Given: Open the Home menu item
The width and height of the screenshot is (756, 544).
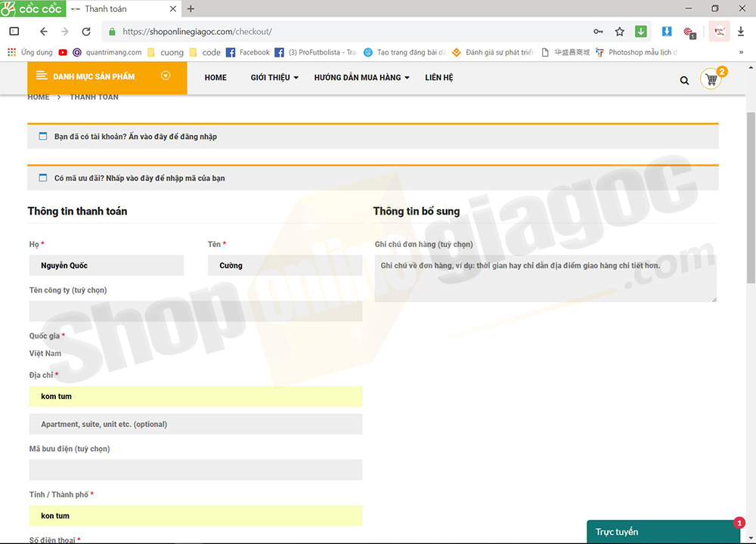Looking at the screenshot, I should pos(215,78).
